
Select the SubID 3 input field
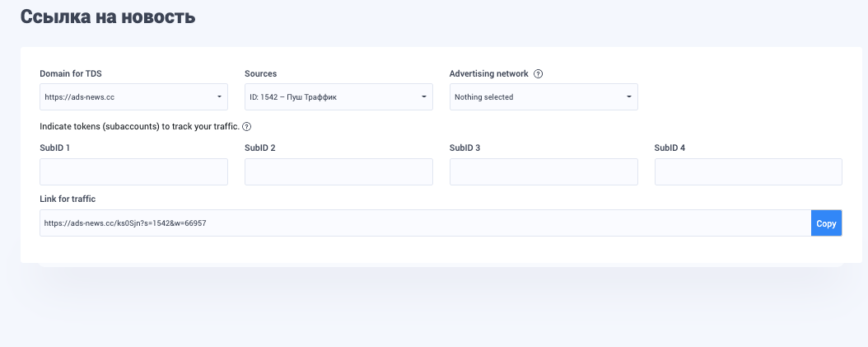pyautogui.click(x=544, y=172)
